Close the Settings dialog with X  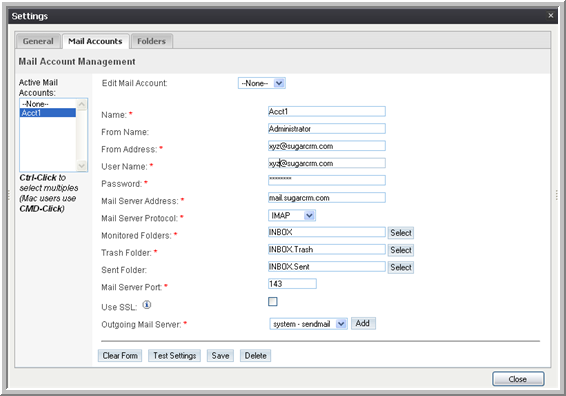click(x=550, y=16)
